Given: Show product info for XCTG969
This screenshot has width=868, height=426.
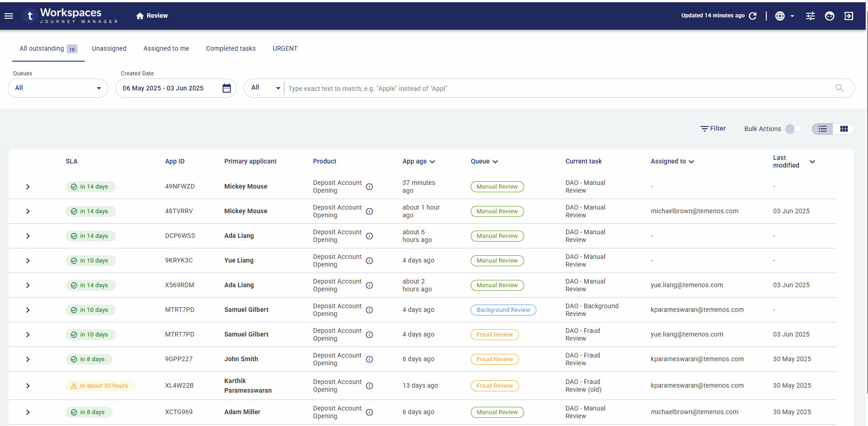Looking at the screenshot, I should point(369,412).
